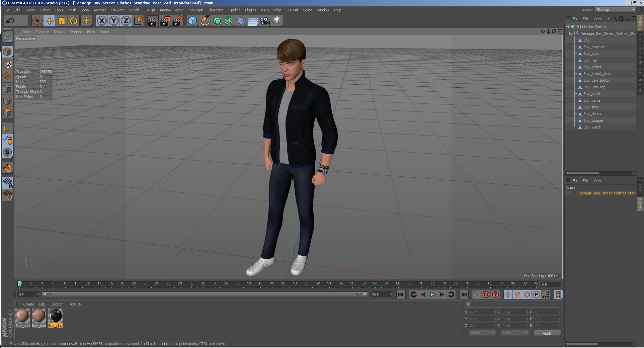The image size is (644, 348).
Task: Open Edit Render Settings icon
Action: click(x=177, y=21)
